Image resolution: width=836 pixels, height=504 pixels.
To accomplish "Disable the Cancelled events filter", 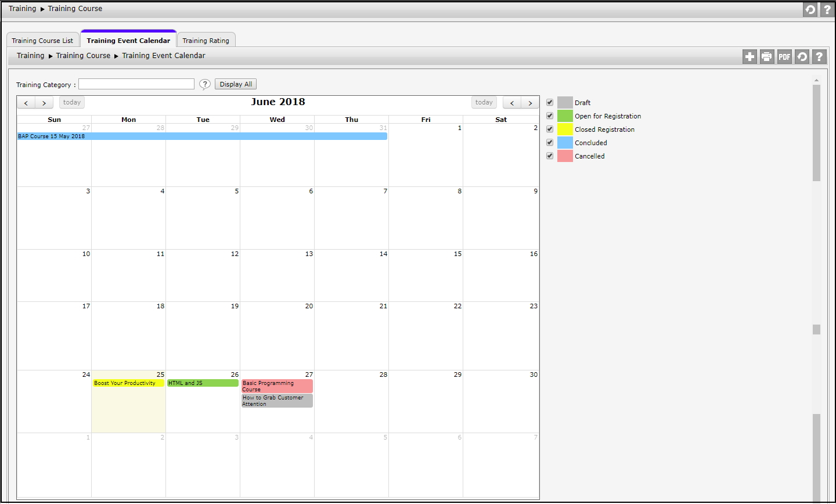I will pos(549,155).
